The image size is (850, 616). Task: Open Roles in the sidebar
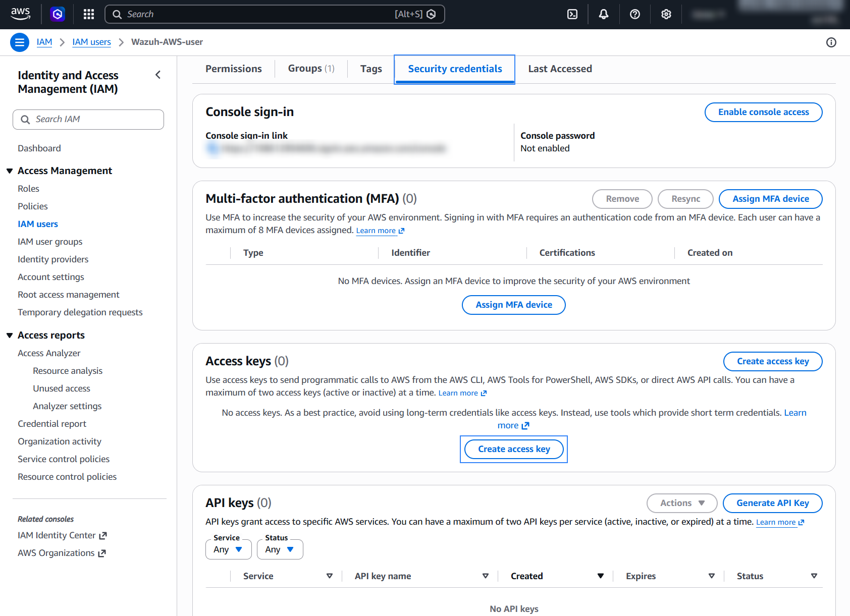click(28, 189)
